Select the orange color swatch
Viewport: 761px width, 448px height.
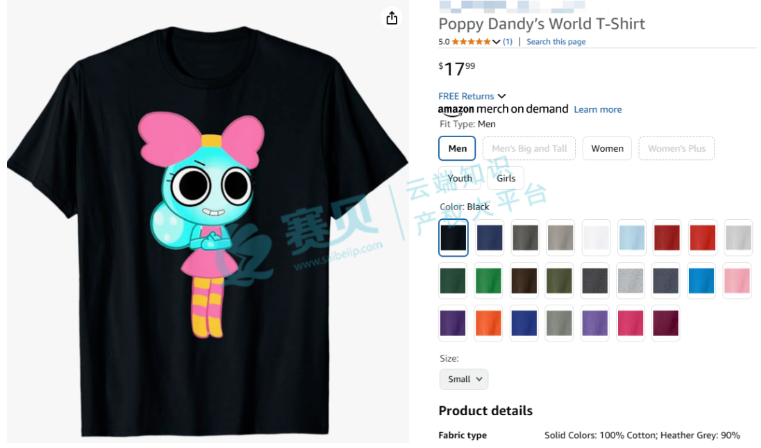pyautogui.click(x=488, y=323)
